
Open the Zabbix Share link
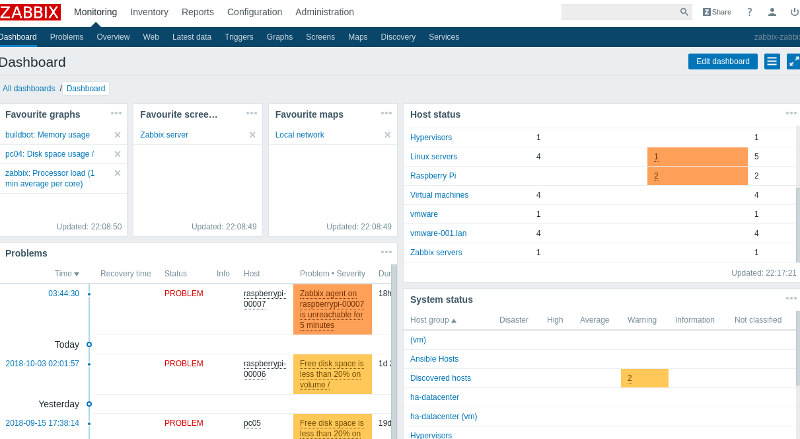pos(717,12)
